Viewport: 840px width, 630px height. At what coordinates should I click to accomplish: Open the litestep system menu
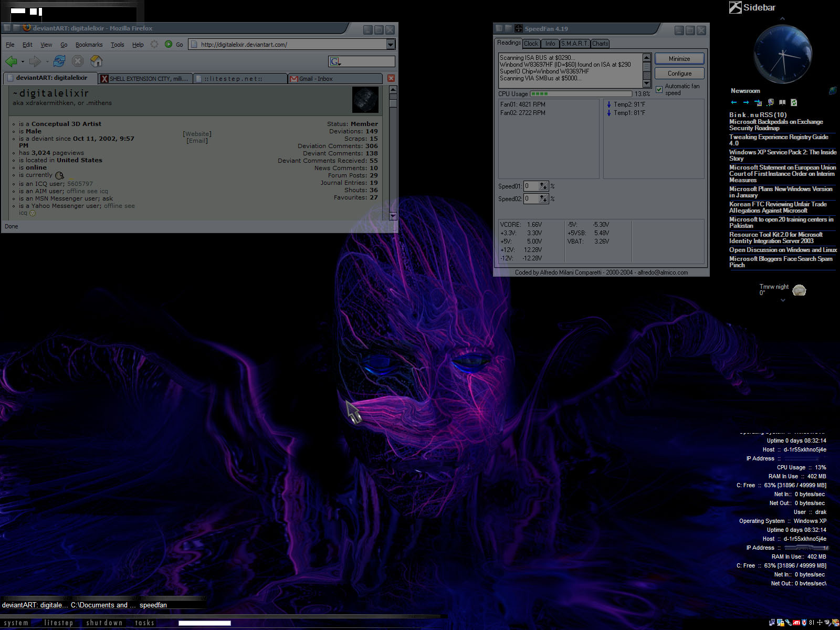coord(16,623)
